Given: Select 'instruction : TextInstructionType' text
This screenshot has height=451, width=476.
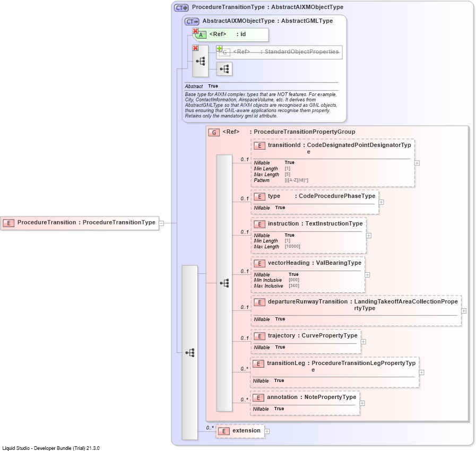Looking at the screenshot, I should (x=315, y=224).
